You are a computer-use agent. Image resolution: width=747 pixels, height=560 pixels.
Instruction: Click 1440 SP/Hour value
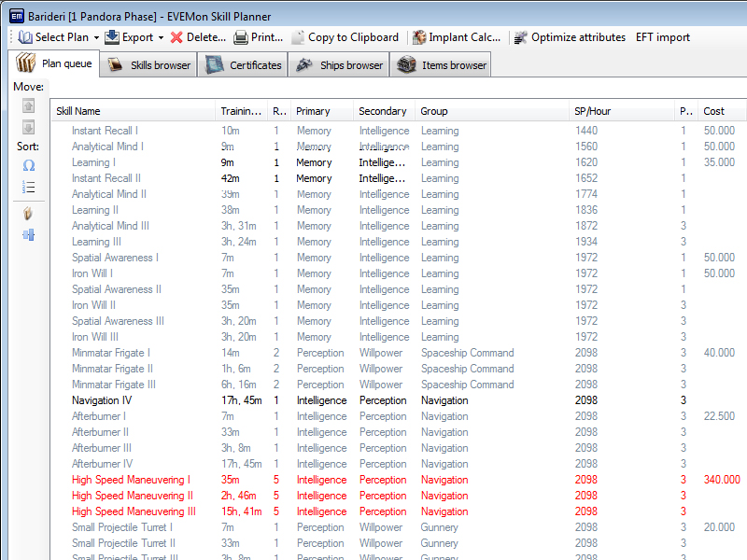(586, 131)
